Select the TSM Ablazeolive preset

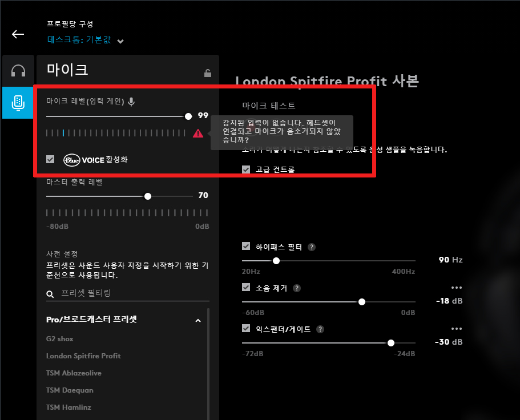[x=74, y=373]
